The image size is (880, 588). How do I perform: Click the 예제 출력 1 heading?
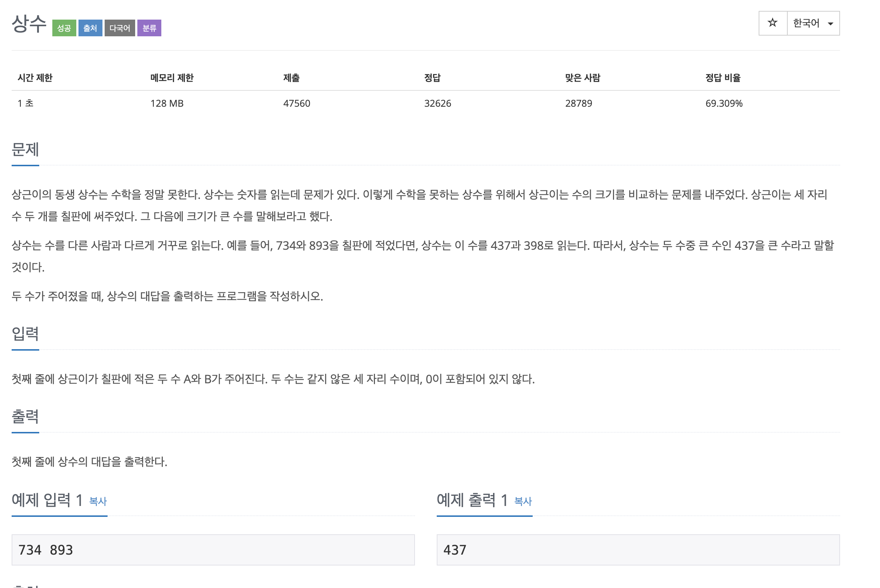coord(472,500)
